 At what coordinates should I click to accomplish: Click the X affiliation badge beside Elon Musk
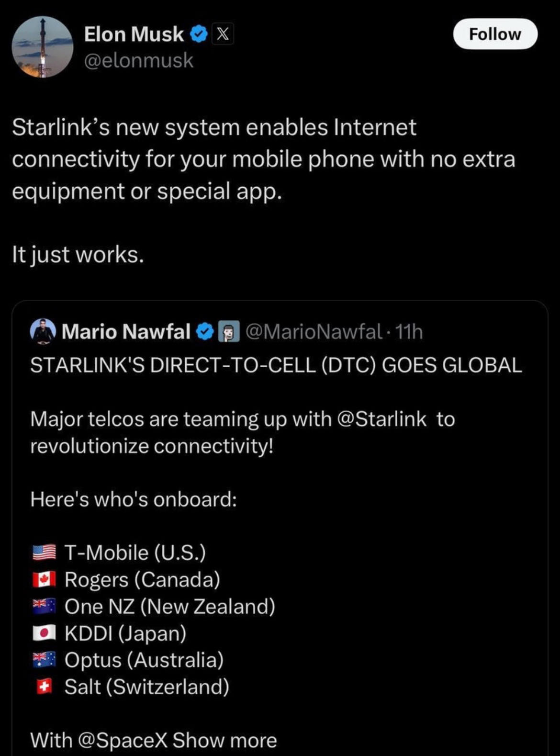point(223,34)
